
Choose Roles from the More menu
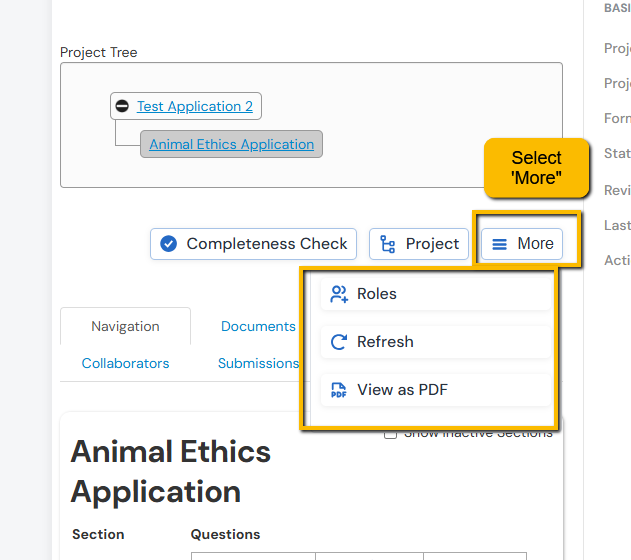[377, 294]
